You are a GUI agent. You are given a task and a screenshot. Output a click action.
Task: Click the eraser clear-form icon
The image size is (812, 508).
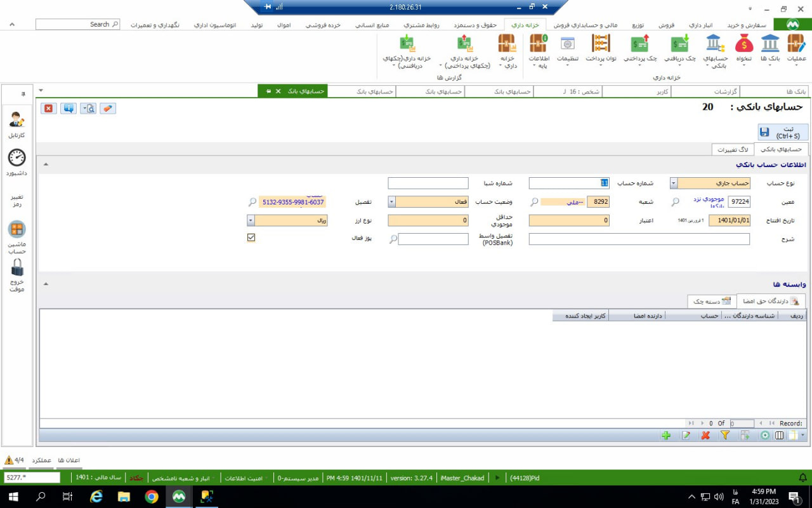coord(108,108)
